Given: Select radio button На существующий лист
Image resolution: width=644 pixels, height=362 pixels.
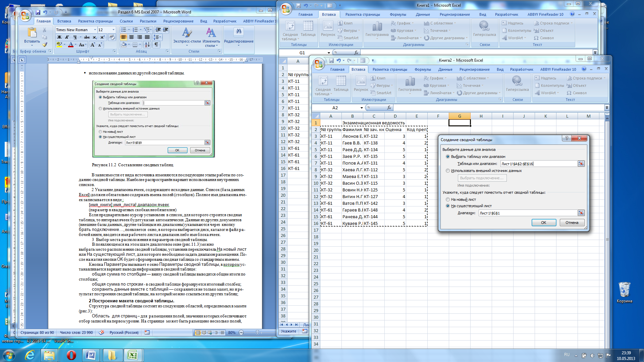Looking at the screenshot, I should pyautogui.click(x=448, y=205).
